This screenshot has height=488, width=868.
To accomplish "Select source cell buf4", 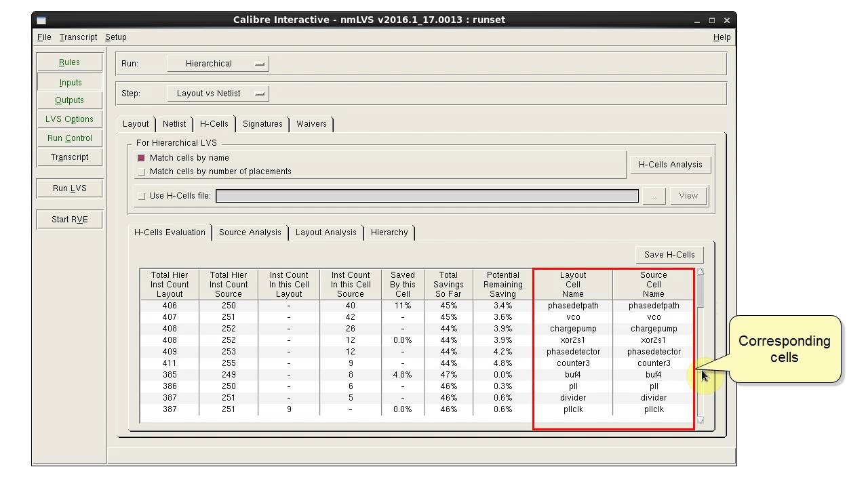I will tap(654, 375).
